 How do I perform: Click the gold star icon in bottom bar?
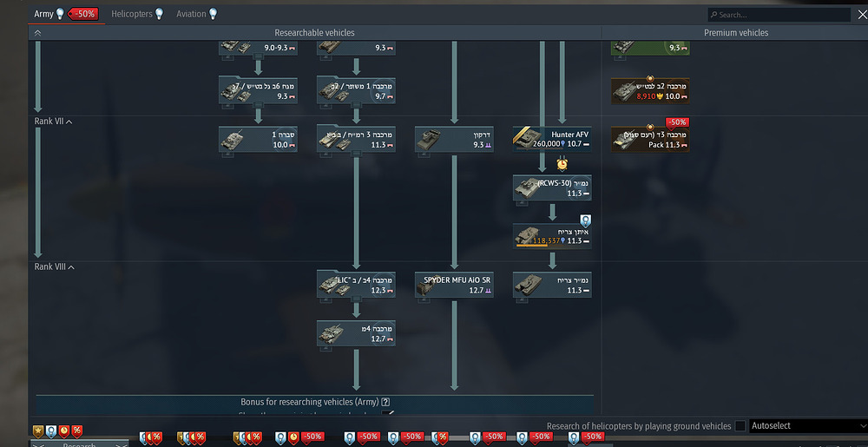coord(38,430)
